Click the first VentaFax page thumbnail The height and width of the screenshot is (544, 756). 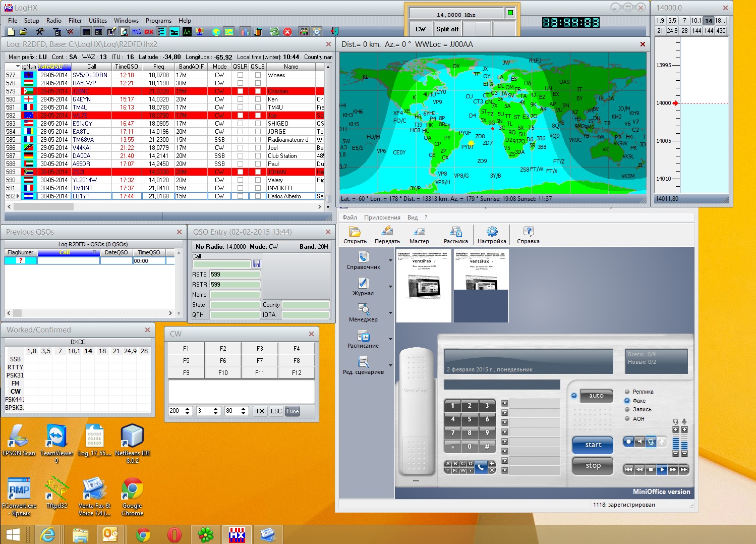pyautogui.click(x=424, y=286)
